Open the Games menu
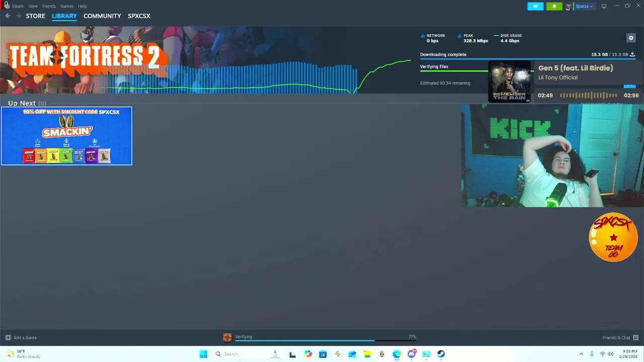Image resolution: width=644 pixels, height=362 pixels. pyautogui.click(x=67, y=6)
